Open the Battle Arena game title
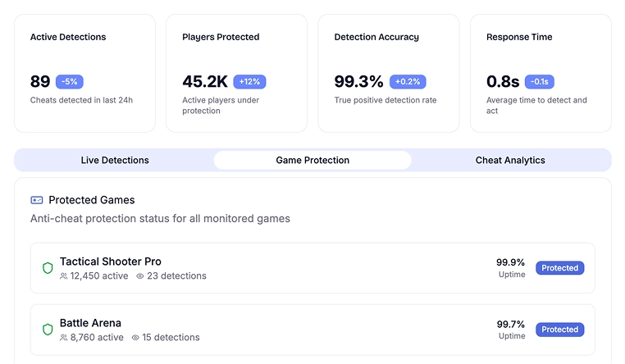This screenshot has height=364, width=625. (90, 323)
